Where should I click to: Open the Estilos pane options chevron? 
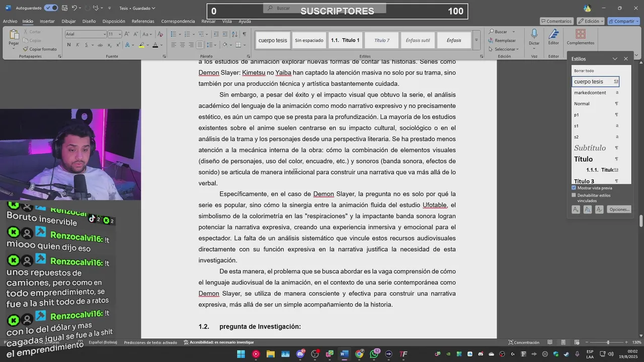[x=615, y=59]
